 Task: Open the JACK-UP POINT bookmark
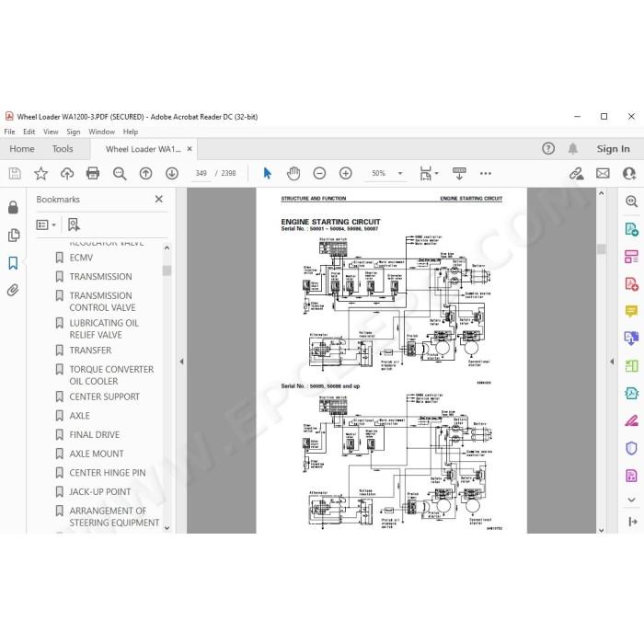click(x=99, y=491)
